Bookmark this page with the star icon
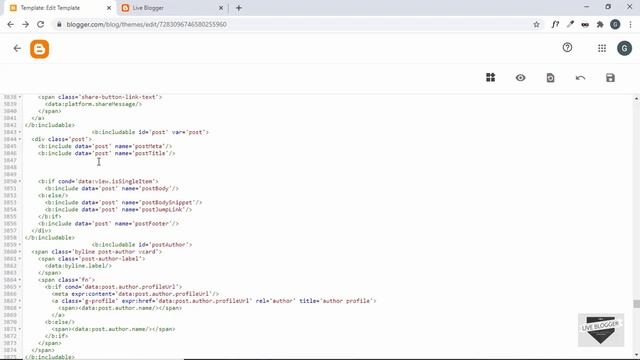640x360 pixels. [x=536, y=24]
